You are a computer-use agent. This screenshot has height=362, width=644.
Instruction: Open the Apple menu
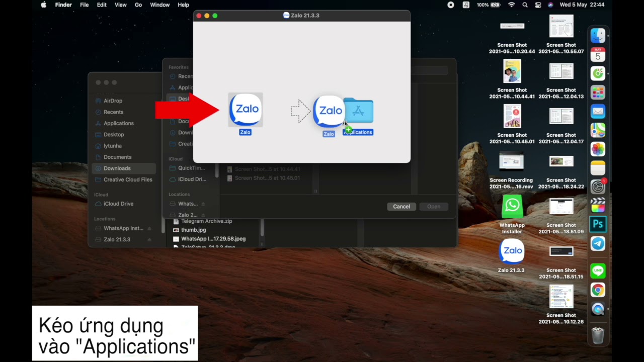point(44,5)
